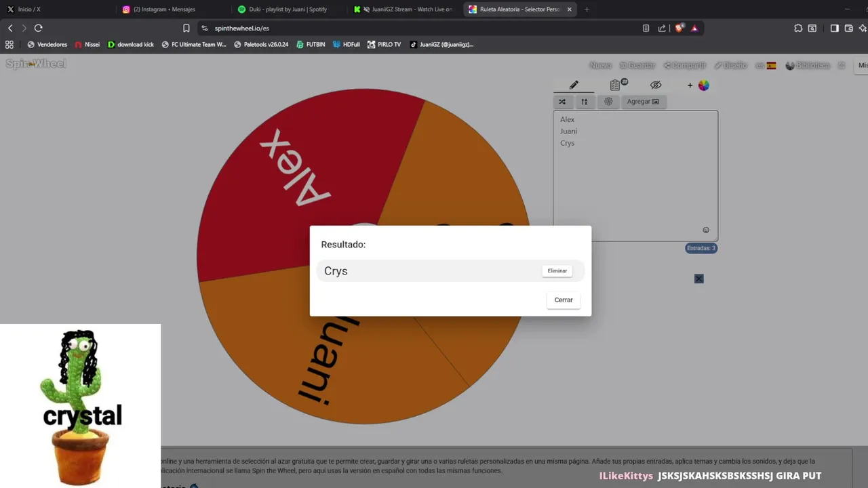Toggle the browser sidebar panel
Viewport: 868px width, 488px height.
pos(834,28)
